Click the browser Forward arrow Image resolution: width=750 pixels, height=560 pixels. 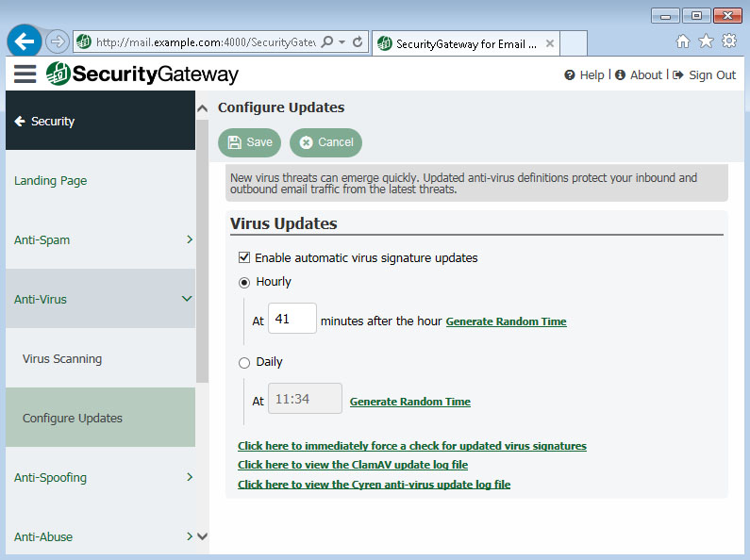click(58, 41)
